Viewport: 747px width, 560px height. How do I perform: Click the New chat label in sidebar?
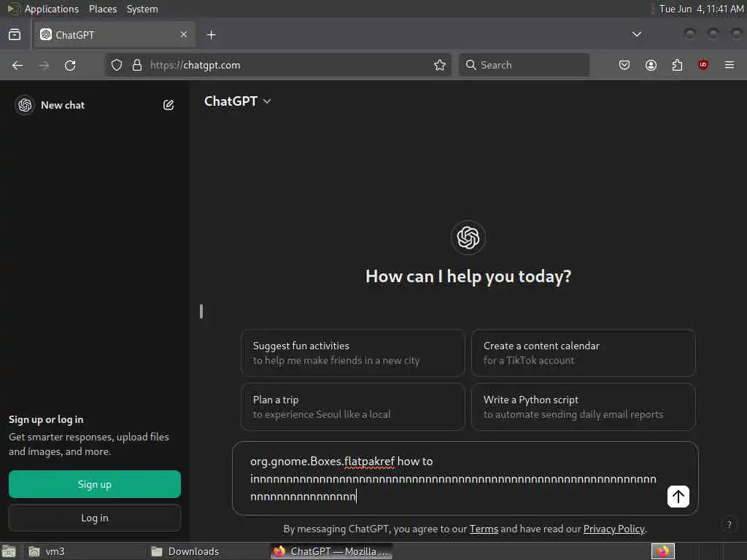pos(63,105)
